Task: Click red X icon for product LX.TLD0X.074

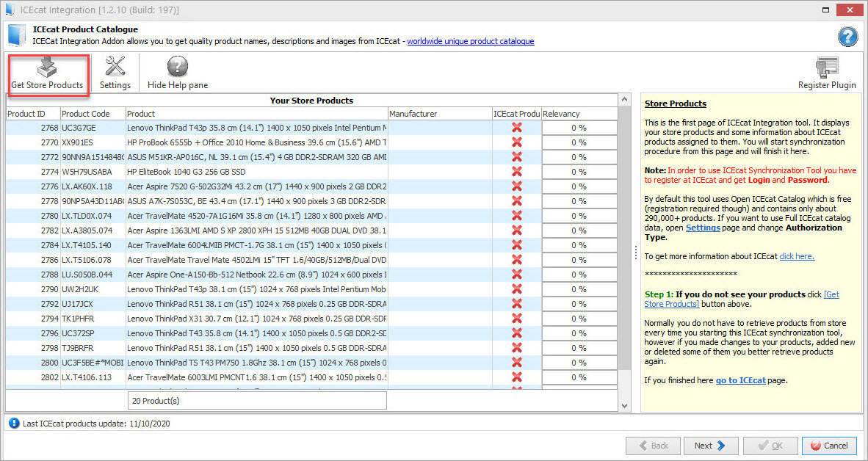Action: [517, 216]
